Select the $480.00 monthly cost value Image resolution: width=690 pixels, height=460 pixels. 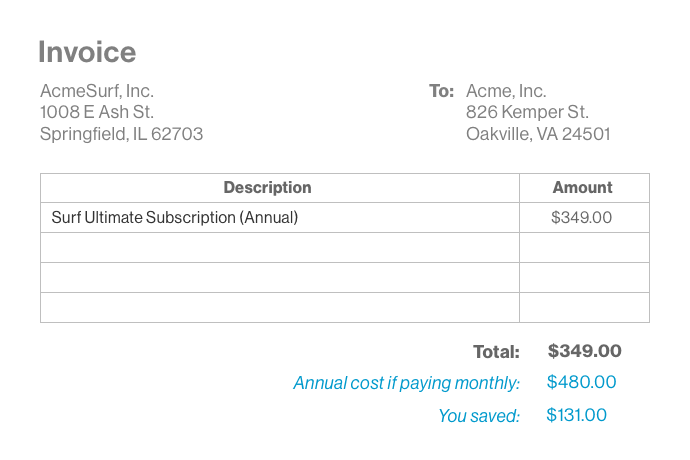click(x=582, y=382)
